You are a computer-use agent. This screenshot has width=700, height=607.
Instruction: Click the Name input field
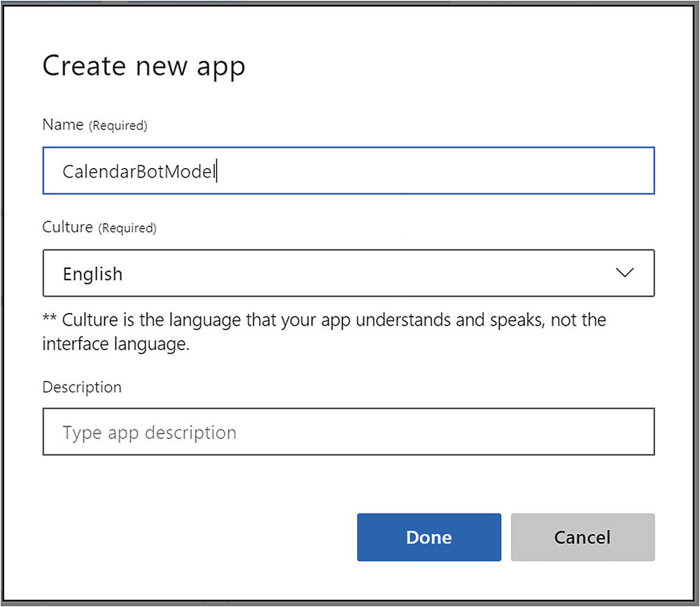(348, 170)
